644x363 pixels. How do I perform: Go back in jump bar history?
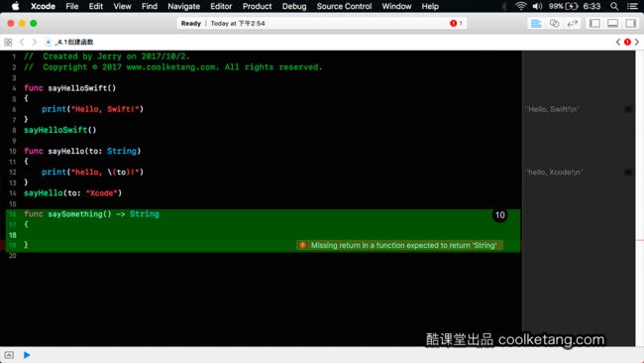point(22,42)
